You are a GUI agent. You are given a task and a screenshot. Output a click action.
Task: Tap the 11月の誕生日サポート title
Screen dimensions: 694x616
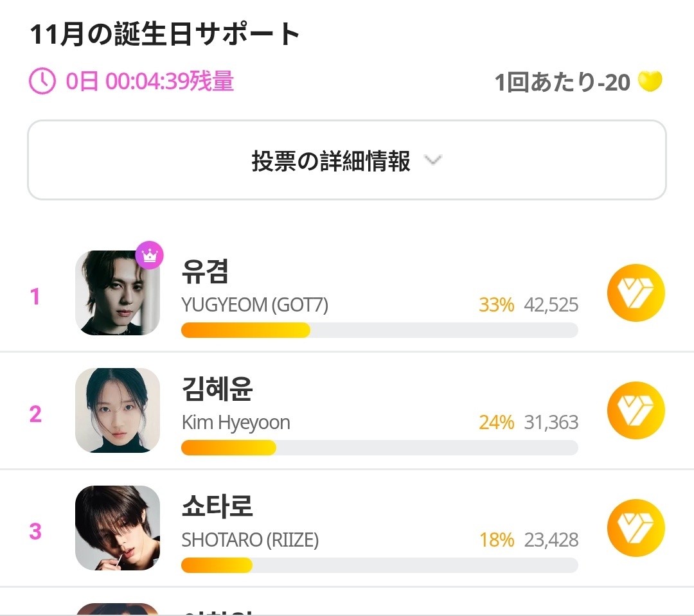pos(165,34)
